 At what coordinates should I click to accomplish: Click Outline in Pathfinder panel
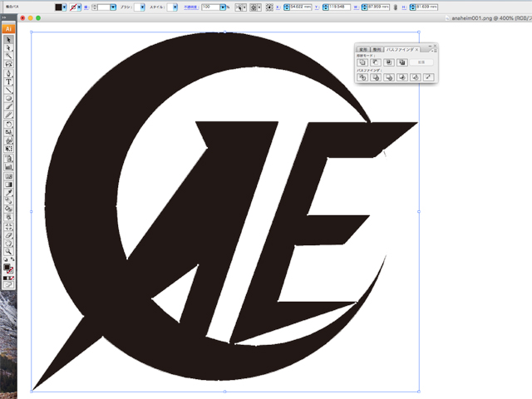click(x=416, y=77)
